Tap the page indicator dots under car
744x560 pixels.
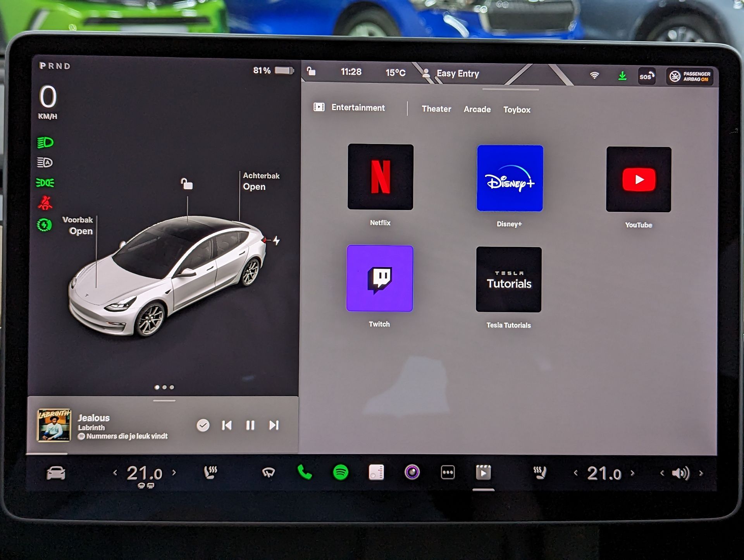pos(164,387)
